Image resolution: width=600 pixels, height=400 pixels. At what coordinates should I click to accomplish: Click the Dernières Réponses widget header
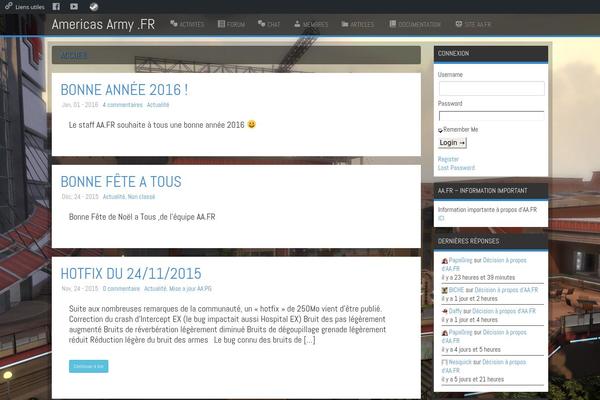point(491,241)
